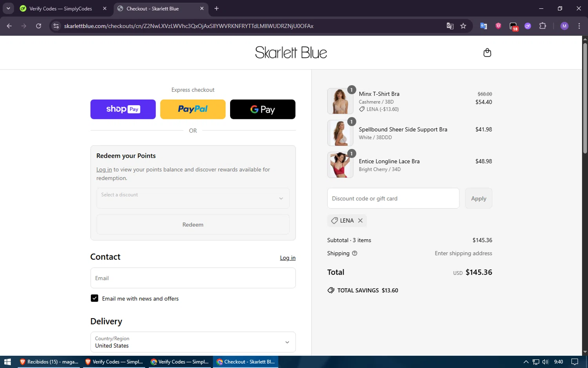The height and width of the screenshot is (368, 588).
Task: Open the Windows notification center icon
Action: point(575,362)
